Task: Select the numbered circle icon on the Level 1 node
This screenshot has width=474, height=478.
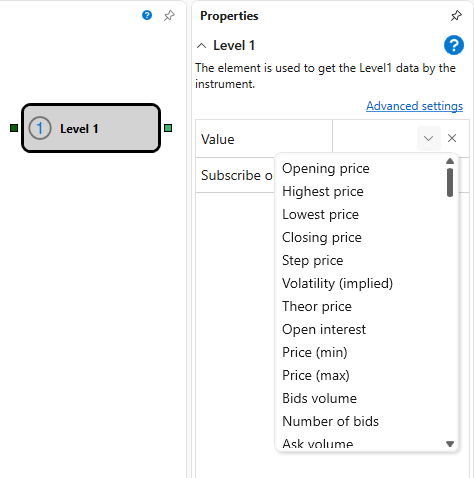Action: click(40, 128)
